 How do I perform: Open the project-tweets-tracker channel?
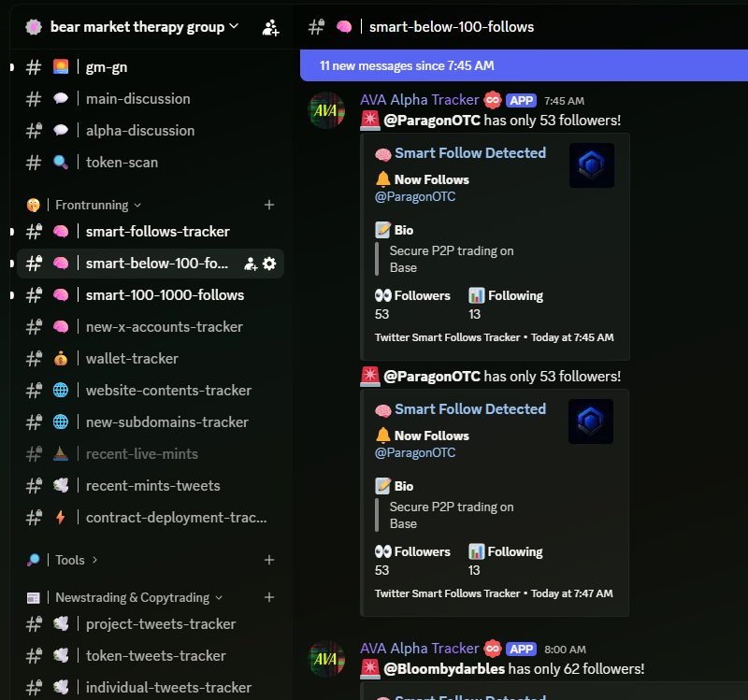151,624
